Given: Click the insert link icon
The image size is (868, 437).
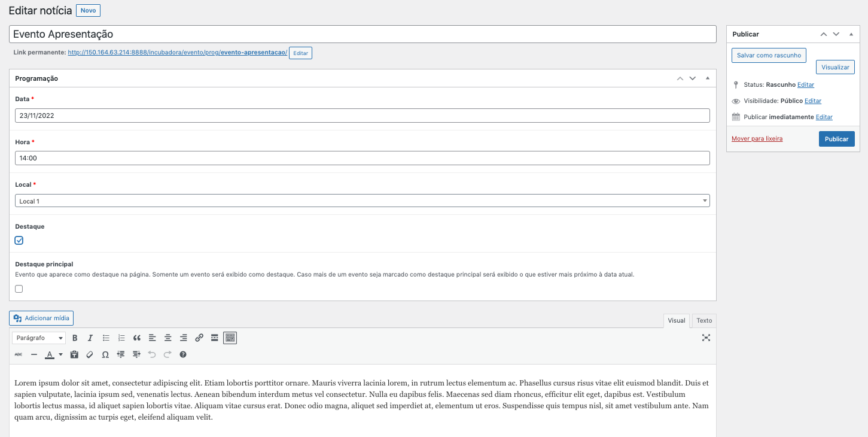Looking at the screenshot, I should (x=199, y=338).
